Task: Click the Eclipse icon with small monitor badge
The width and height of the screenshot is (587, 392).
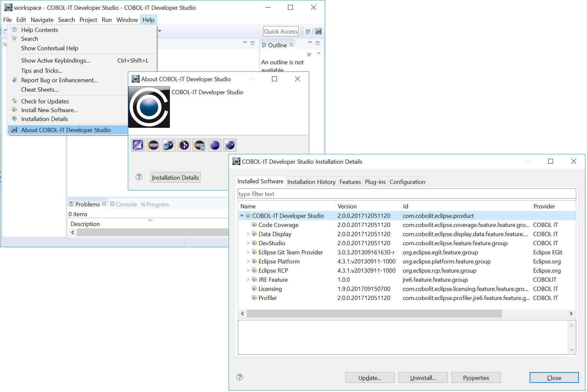Action: [x=199, y=145]
